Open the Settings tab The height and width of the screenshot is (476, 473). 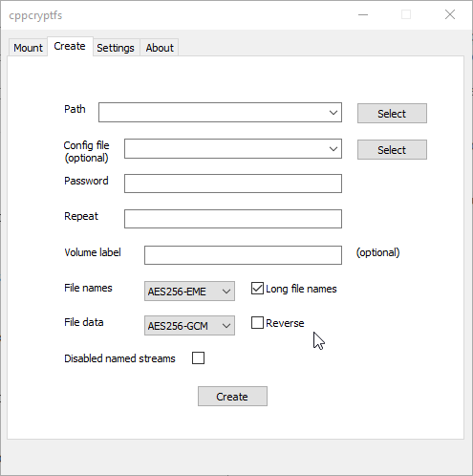pyautogui.click(x=116, y=48)
